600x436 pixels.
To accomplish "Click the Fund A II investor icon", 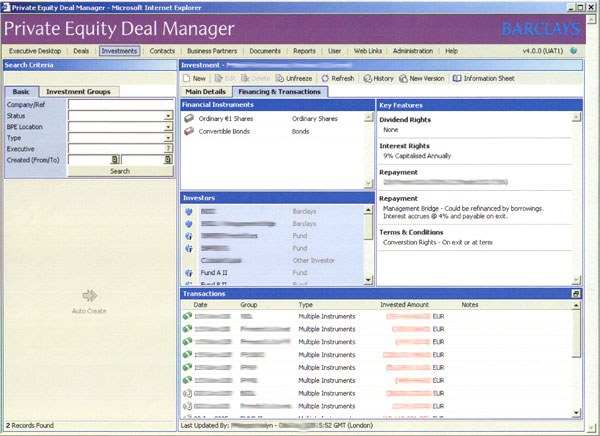I will click(x=189, y=273).
